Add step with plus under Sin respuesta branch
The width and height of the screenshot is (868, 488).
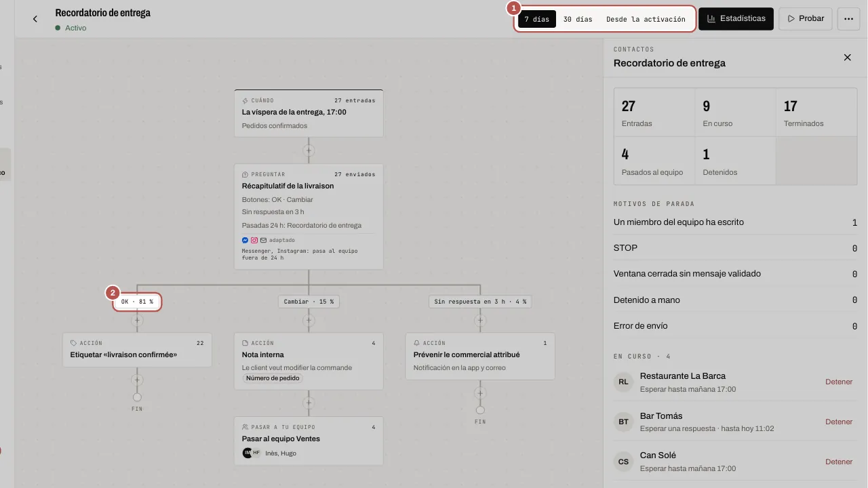(480, 321)
